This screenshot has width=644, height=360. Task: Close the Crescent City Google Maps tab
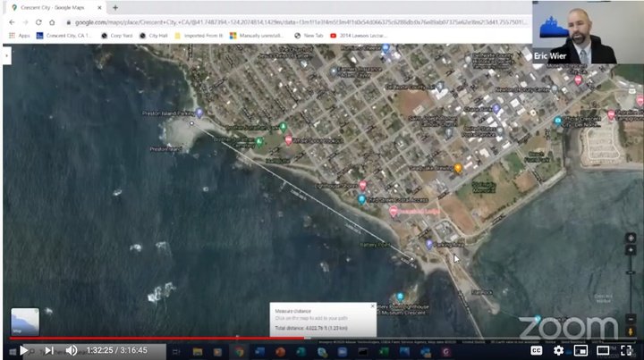[x=100, y=8]
